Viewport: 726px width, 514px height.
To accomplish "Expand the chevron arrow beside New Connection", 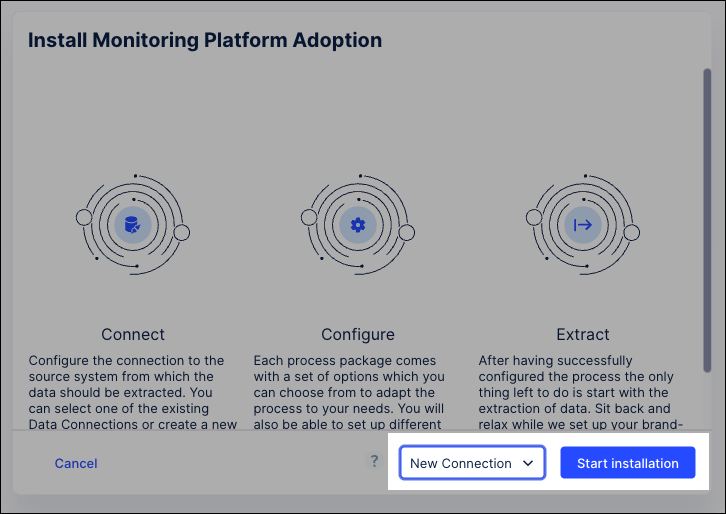I will (x=528, y=463).
